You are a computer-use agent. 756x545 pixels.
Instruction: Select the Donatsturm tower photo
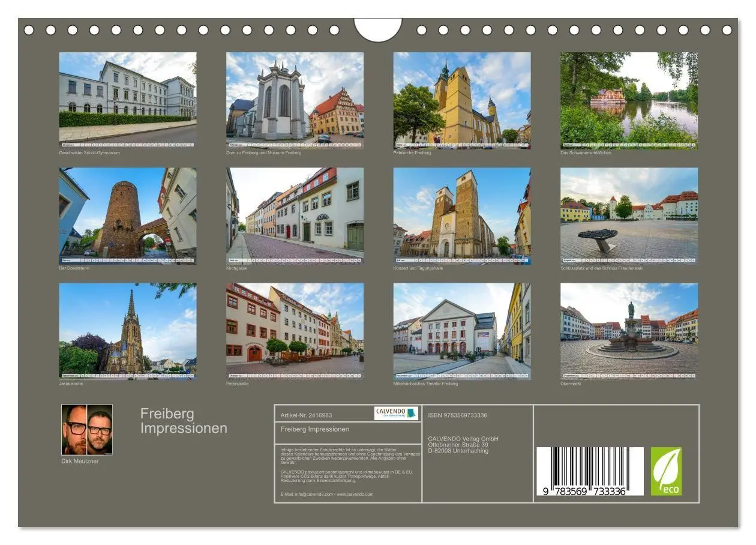tap(127, 216)
